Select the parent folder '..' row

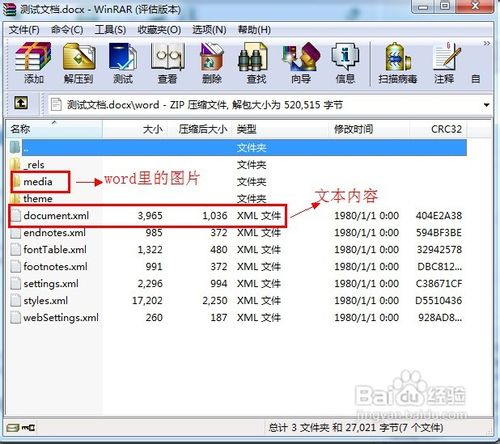pyautogui.click(x=237, y=147)
